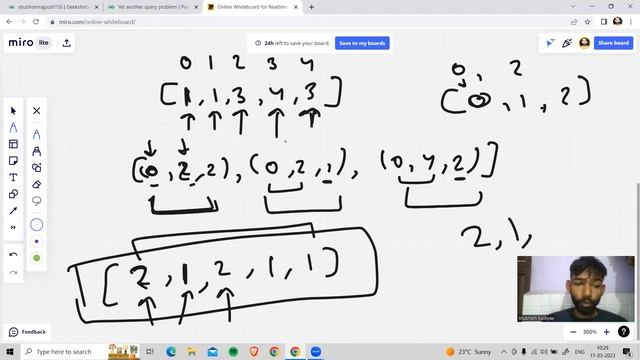The width and height of the screenshot is (640, 360).
Task: Open Task View on taskbar
Action: click(x=150, y=351)
